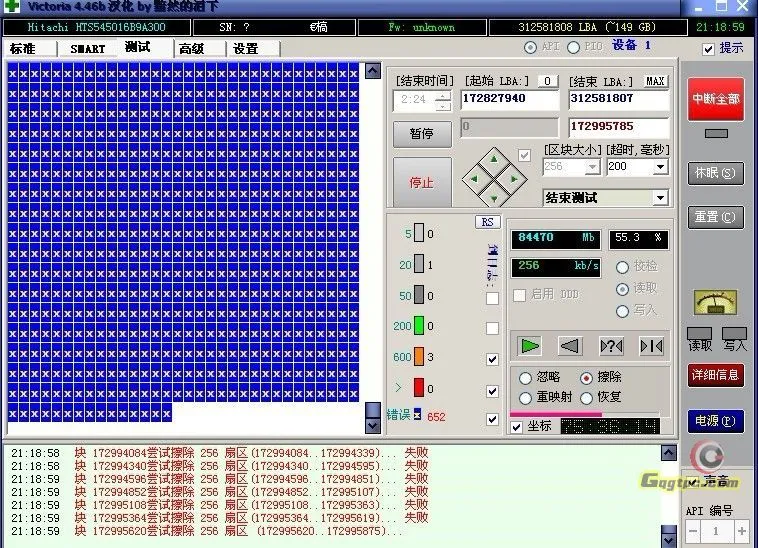Select the 写入 write radio option
758x548 pixels.
click(622, 311)
